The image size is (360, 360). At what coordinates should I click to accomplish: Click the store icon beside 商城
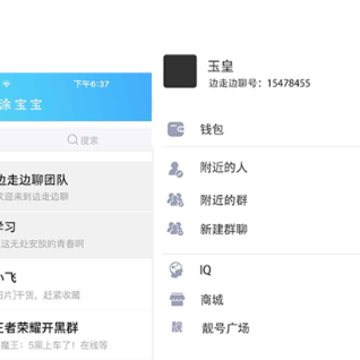click(x=176, y=299)
